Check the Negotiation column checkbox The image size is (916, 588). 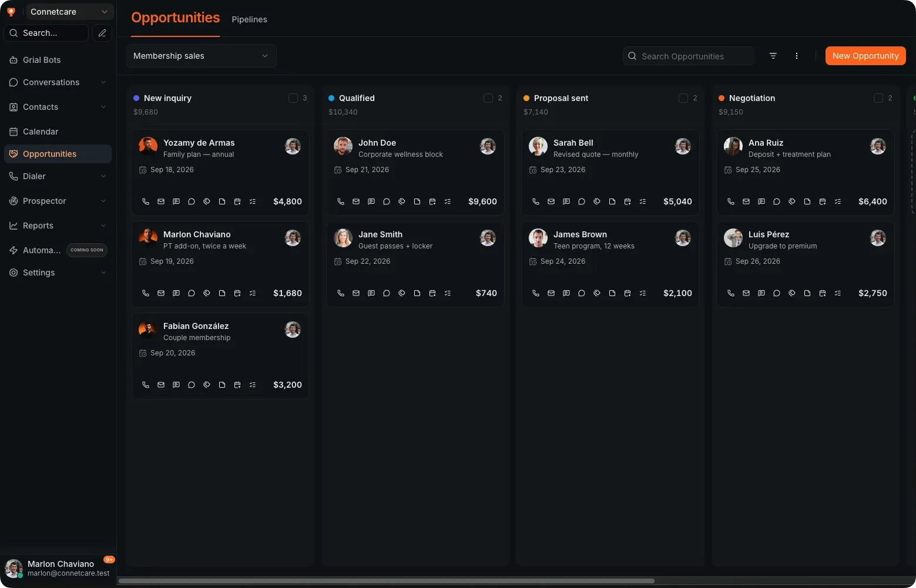pyautogui.click(x=878, y=98)
